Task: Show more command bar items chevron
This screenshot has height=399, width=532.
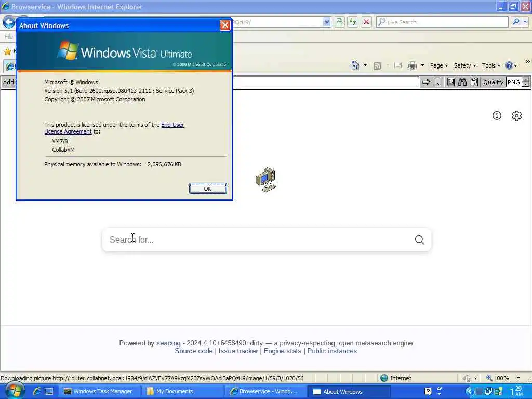Action: coord(527,62)
